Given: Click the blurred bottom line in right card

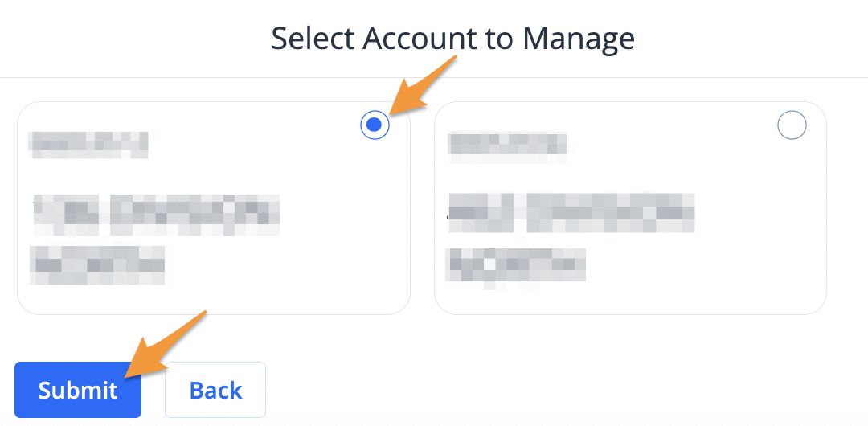Looking at the screenshot, I should pos(516,267).
